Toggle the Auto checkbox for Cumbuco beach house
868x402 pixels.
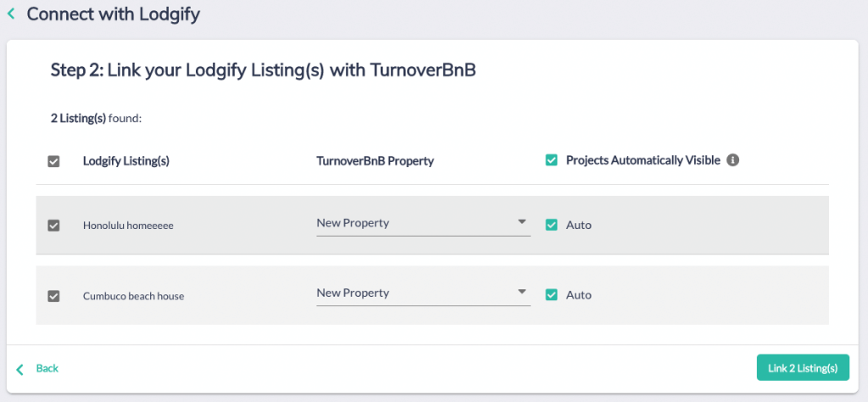click(551, 294)
